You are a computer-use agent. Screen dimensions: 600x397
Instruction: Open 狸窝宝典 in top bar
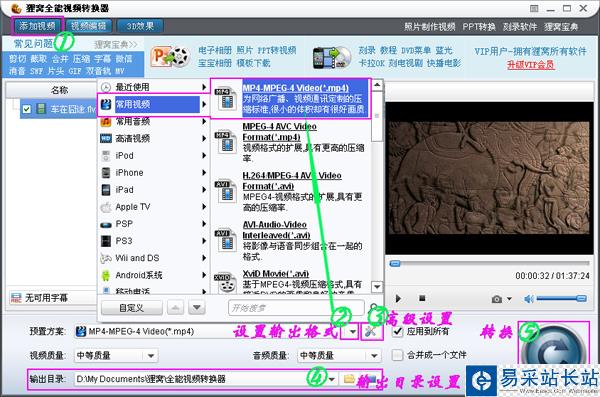pyautogui.click(x=561, y=27)
